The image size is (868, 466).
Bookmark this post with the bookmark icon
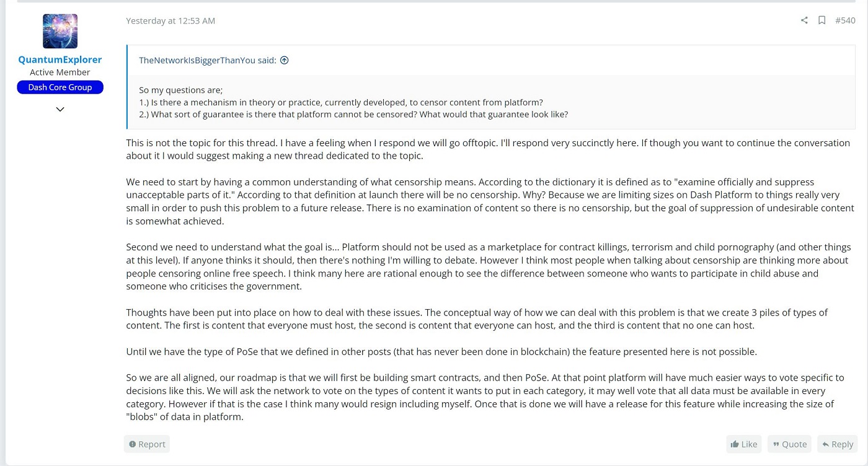click(x=821, y=20)
